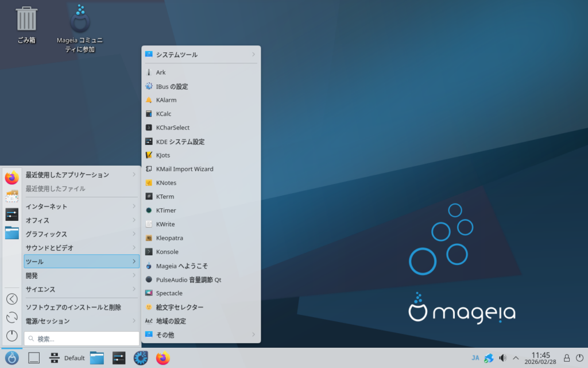The height and width of the screenshot is (368, 588).
Task: Click the Firefox icon in the launcher favorites
Action: click(12, 178)
